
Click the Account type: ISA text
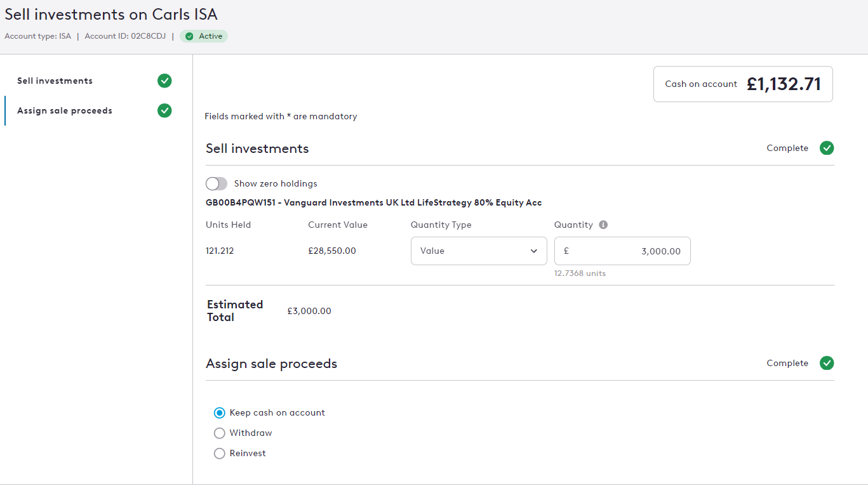coord(38,36)
